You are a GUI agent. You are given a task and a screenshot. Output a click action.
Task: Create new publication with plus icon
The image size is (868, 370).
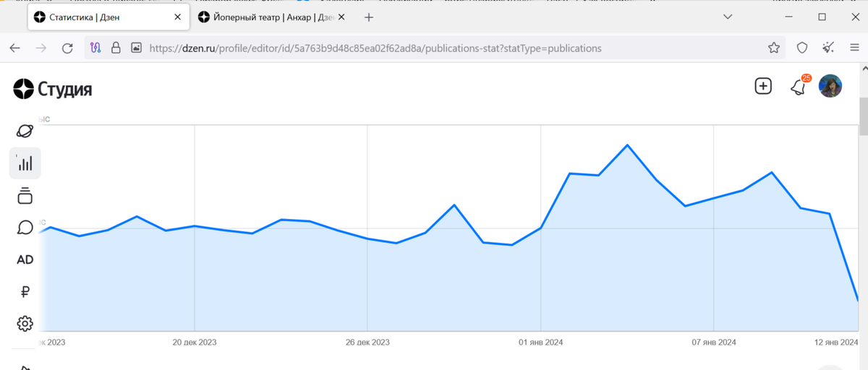coord(763,86)
